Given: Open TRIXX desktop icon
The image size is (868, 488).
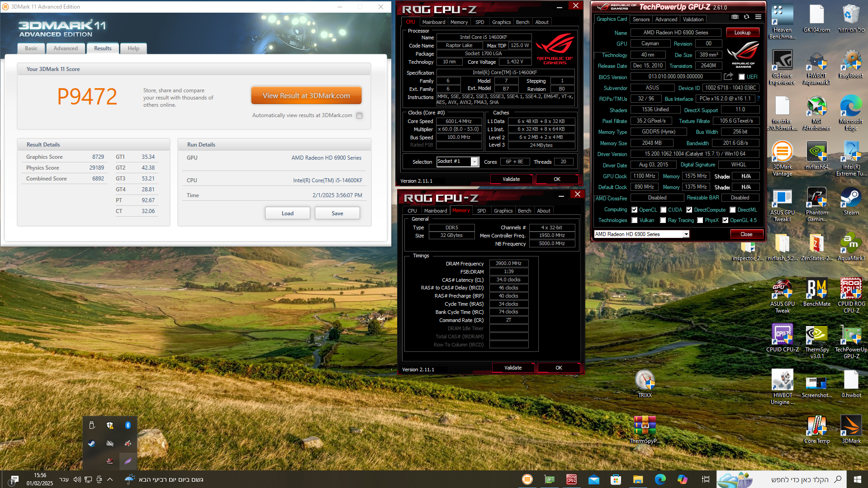Looking at the screenshot, I should coord(645,384).
